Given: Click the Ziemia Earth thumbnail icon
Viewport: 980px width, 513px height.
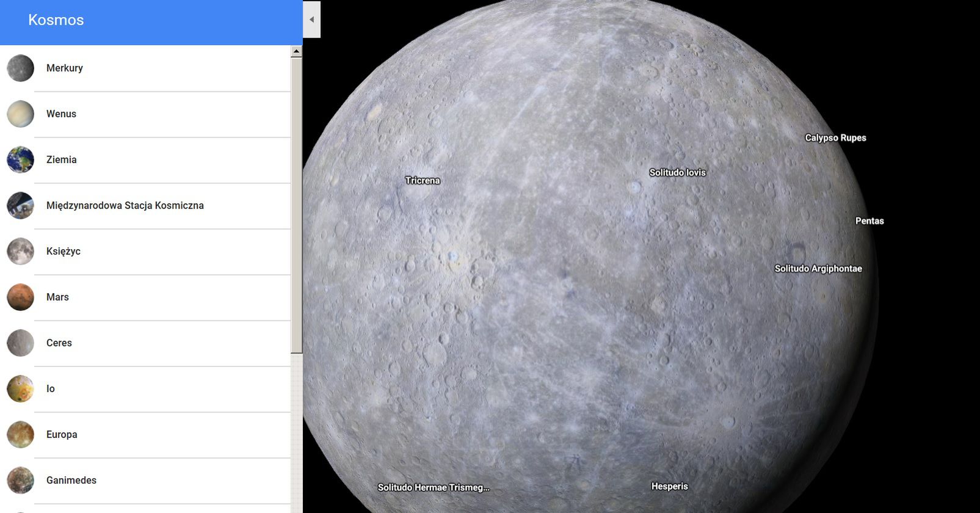Looking at the screenshot, I should 20,159.
